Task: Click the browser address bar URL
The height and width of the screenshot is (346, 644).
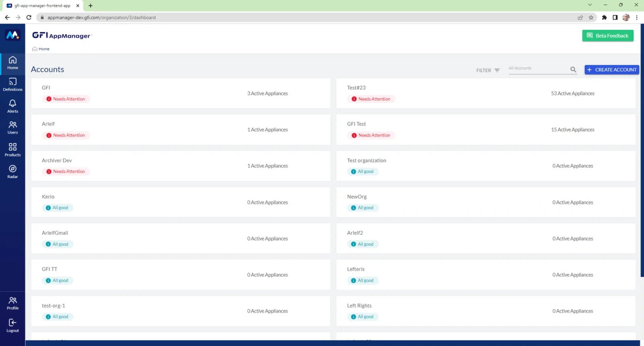Action: tap(101, 18)
